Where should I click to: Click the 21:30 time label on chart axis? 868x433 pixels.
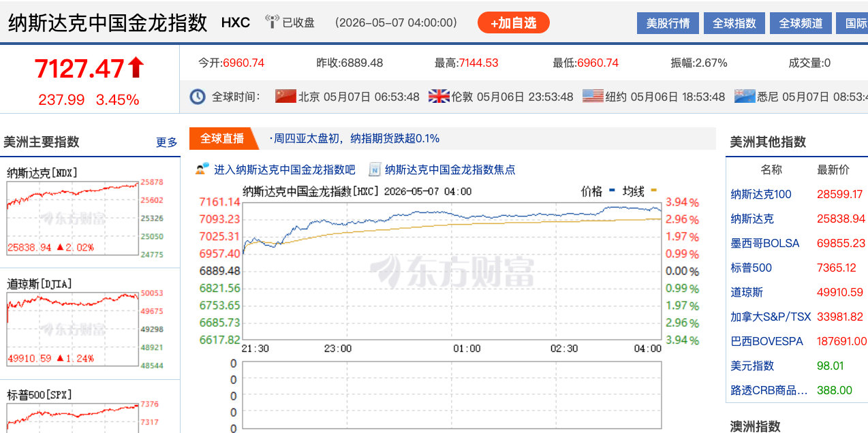(255, 349)
